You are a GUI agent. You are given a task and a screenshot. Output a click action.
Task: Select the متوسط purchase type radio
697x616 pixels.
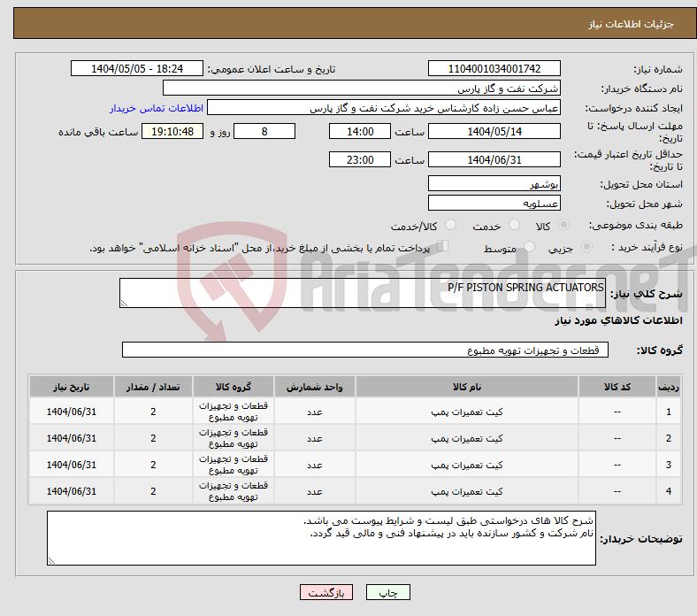[530, 247]
